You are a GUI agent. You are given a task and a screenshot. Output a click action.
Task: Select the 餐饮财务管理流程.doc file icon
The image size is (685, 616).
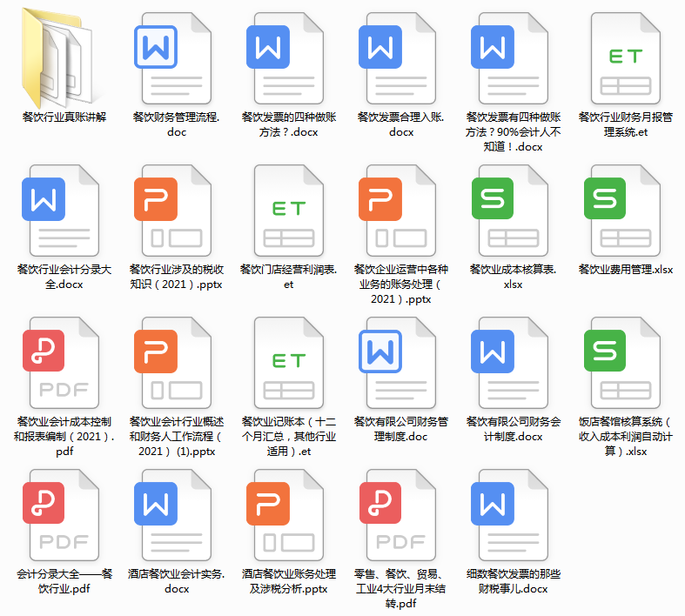click(x=173, y=58)
